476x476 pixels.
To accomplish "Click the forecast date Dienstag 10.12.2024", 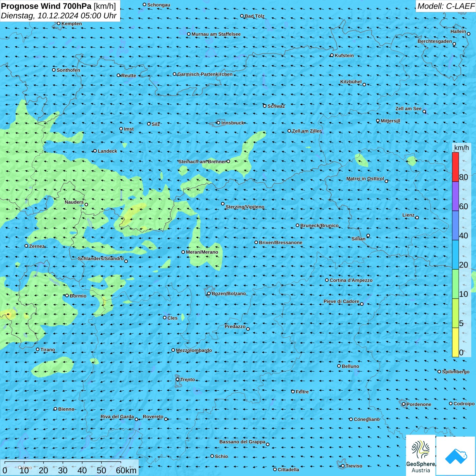I will tap(58, 16).
